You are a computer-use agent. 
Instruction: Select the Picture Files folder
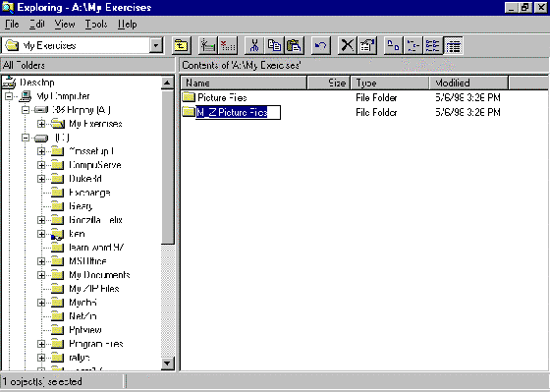click(222, 97)
